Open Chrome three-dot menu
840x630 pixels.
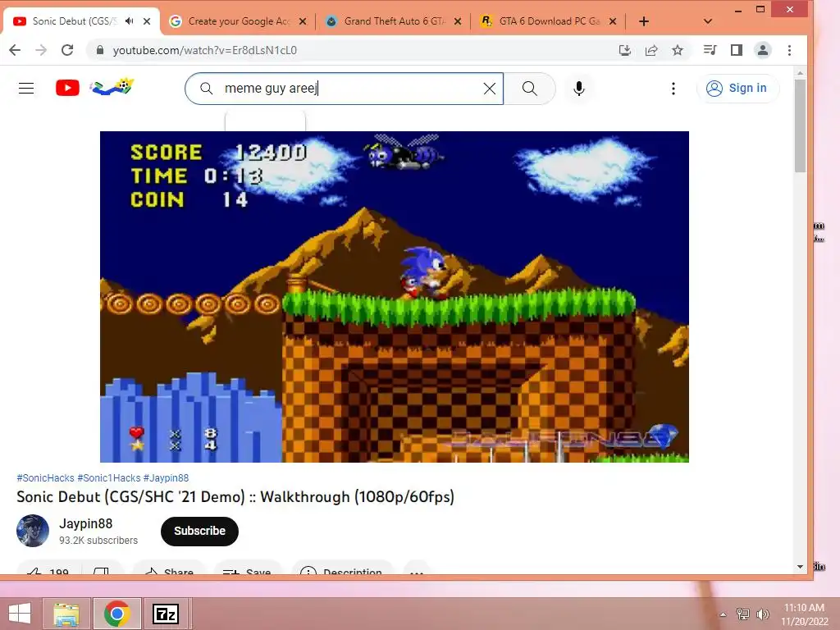(x=789, y=50)
